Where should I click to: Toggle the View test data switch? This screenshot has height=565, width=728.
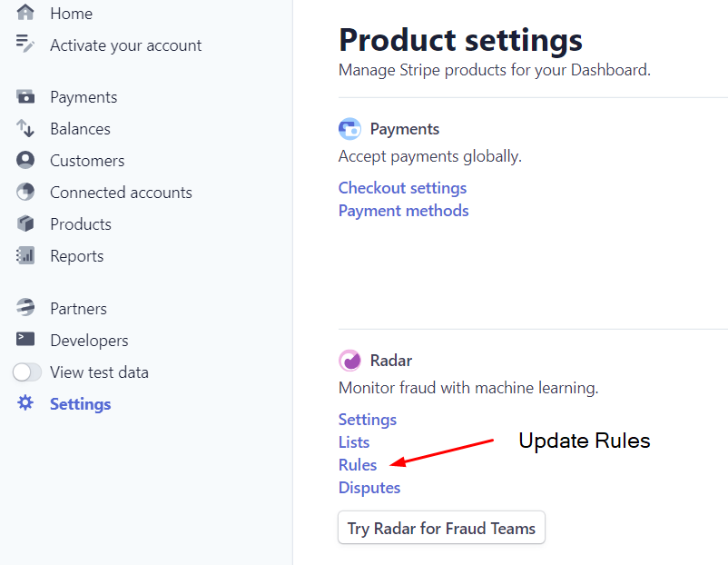click(x=27, y=372)
